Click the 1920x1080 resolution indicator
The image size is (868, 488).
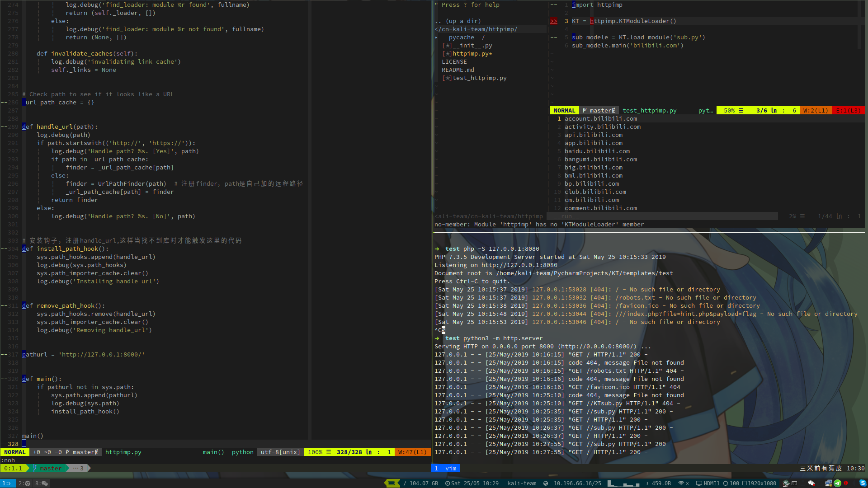[759, 483]
